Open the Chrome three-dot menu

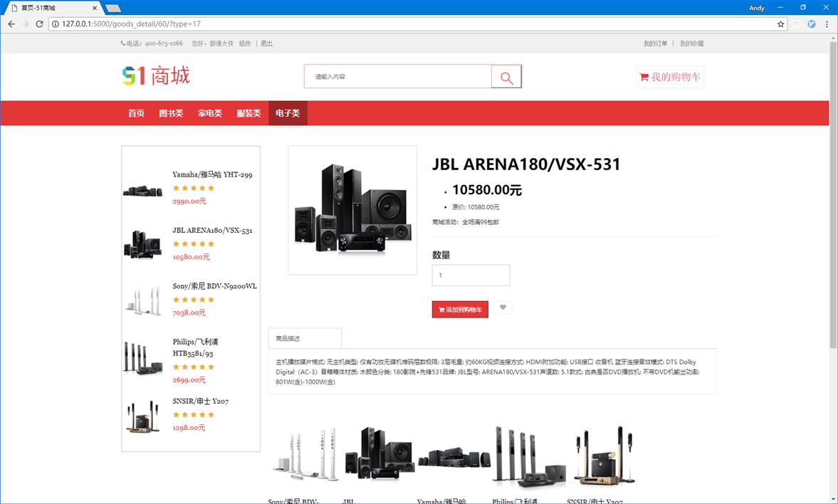[827, 24]
